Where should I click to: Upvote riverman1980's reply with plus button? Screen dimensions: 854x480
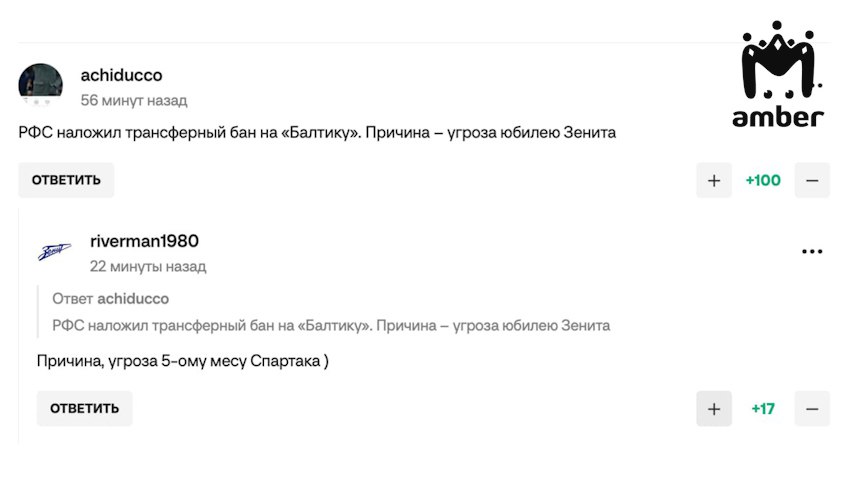tap(714, 409)
